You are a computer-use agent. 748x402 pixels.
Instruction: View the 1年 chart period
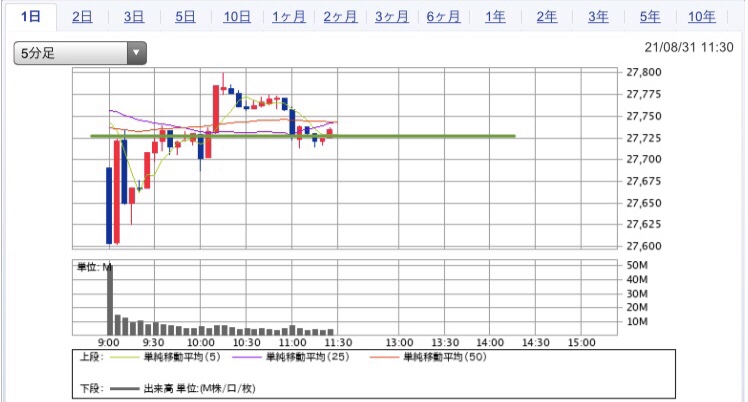point(495,17)
